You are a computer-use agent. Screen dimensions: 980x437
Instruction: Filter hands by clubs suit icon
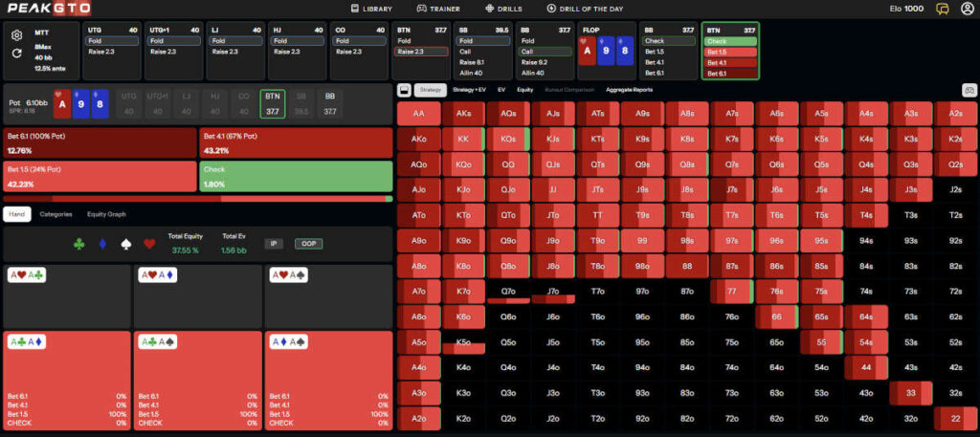click(x=78, y=244)
